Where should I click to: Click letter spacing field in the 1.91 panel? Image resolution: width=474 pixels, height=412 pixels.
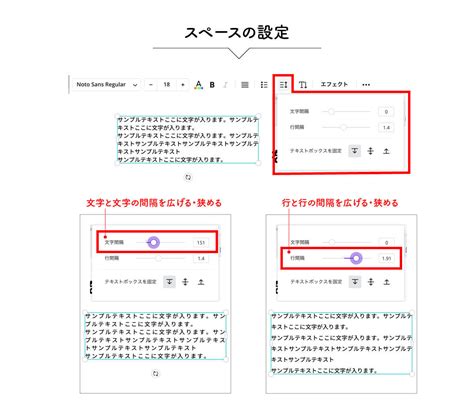[386, 242]
